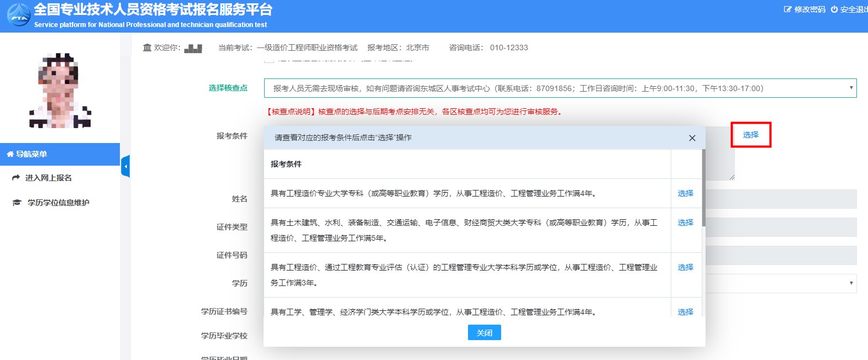
Task: Click 选择 link in the red box
Action: [x=750, y=135]
